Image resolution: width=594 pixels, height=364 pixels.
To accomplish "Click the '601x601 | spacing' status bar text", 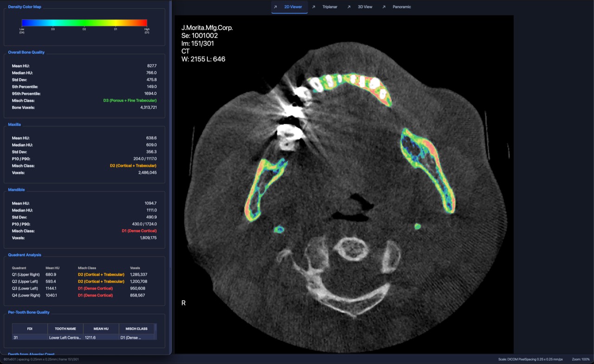I will click(x=41, y=359).
